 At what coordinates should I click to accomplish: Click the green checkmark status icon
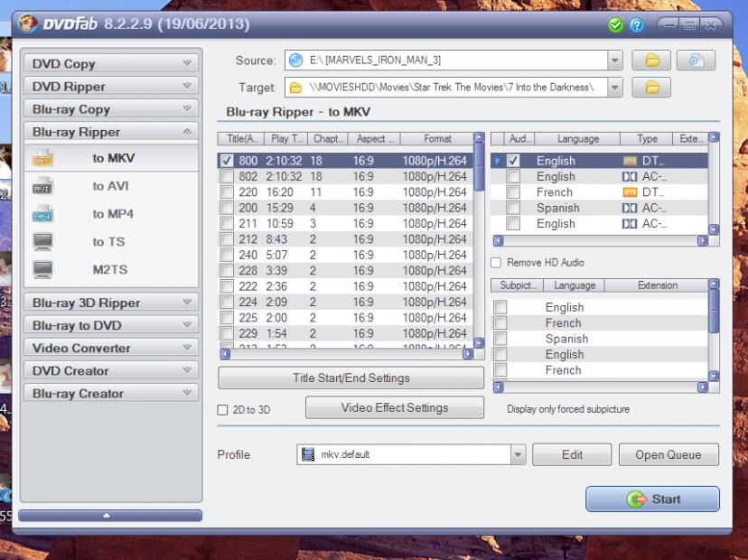[615, 24]
